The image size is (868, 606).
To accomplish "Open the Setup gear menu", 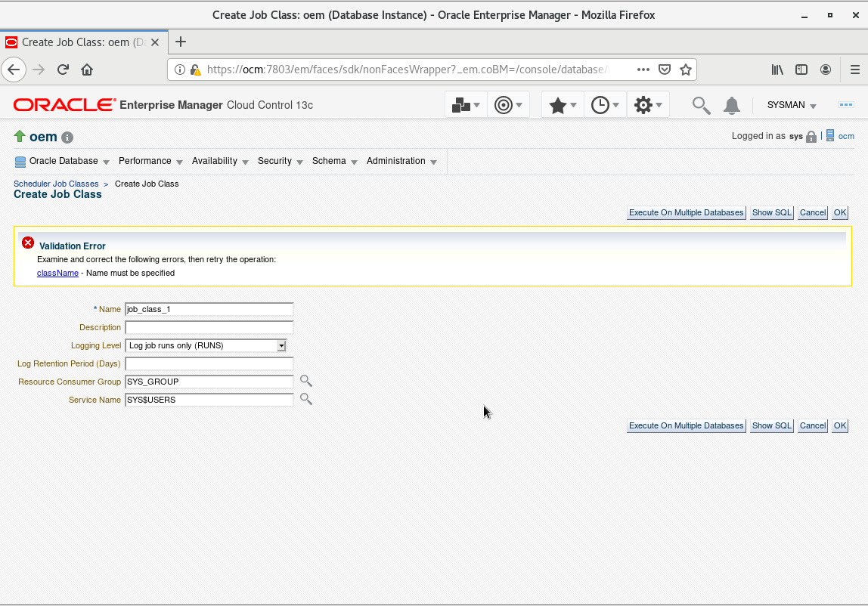I will (x=648, y=104).
